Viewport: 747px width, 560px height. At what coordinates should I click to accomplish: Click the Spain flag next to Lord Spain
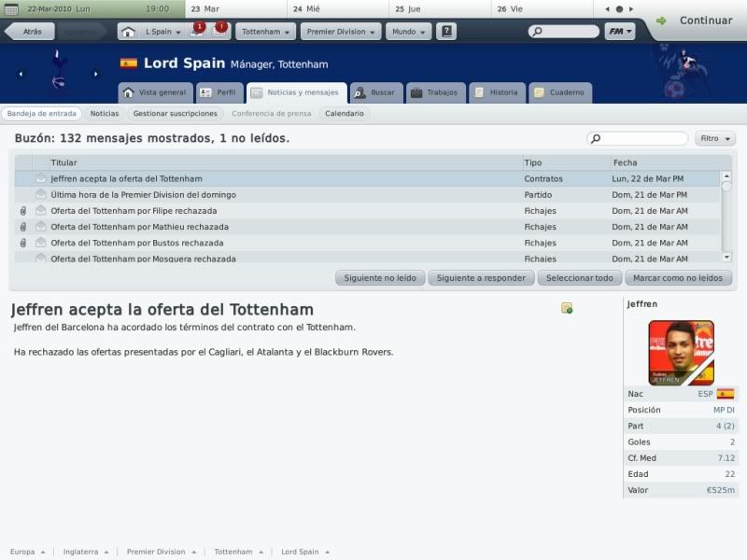coord(129,63)
